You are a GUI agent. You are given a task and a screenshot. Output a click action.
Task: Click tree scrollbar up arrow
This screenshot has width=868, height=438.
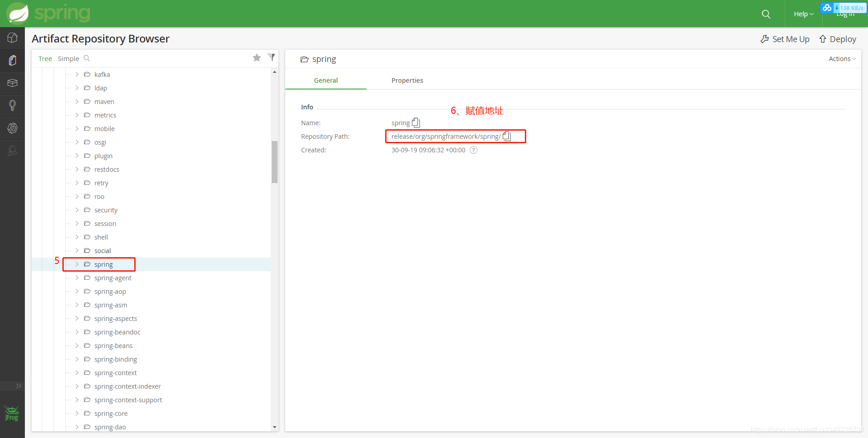tap(274, 72)
